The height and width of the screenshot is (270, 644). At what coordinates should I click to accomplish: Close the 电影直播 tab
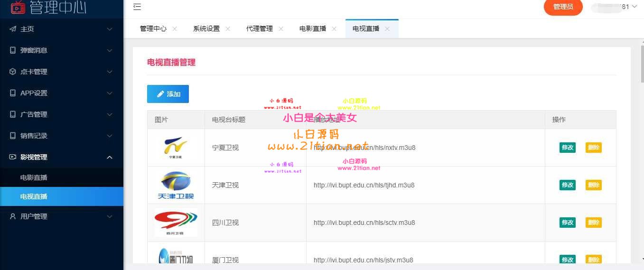334,28
